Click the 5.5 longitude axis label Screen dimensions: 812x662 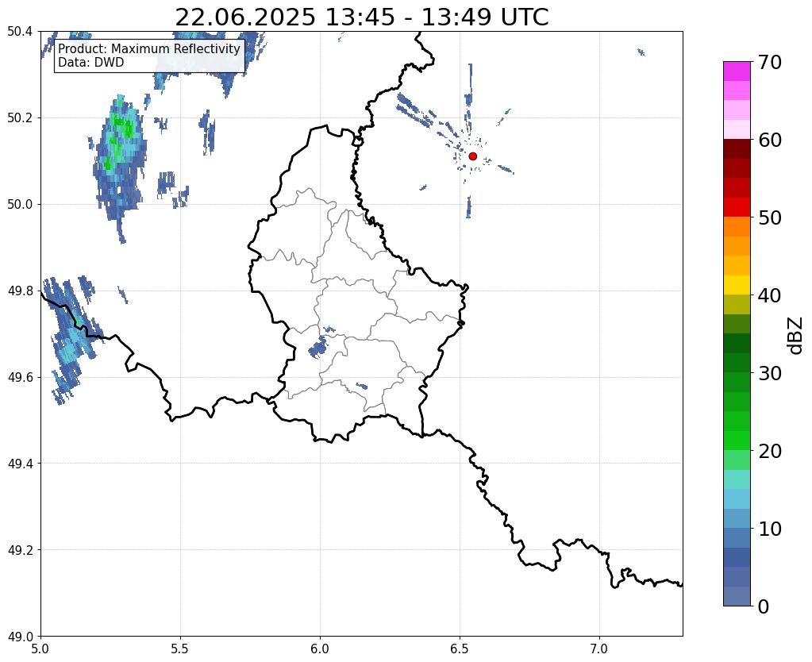(180, 649)
